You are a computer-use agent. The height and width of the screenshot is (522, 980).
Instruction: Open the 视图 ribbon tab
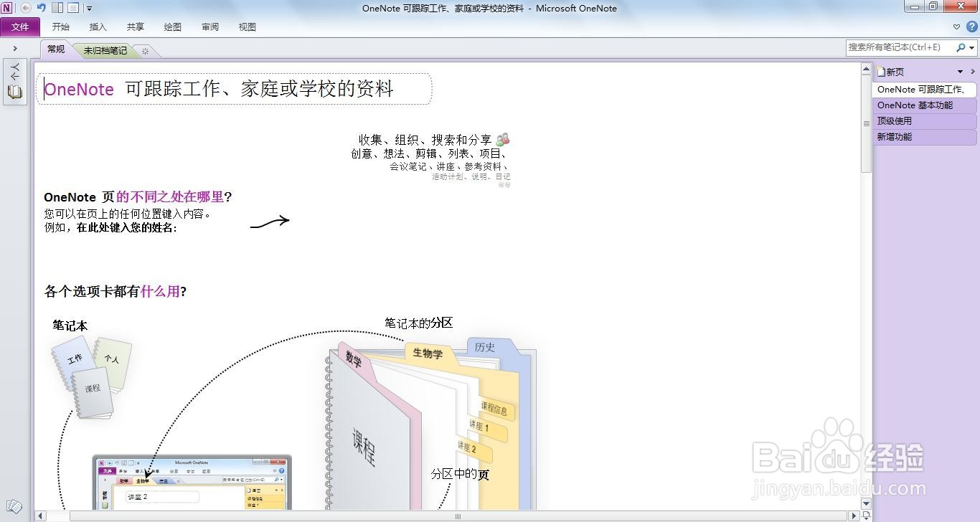[x=248, y=27]
